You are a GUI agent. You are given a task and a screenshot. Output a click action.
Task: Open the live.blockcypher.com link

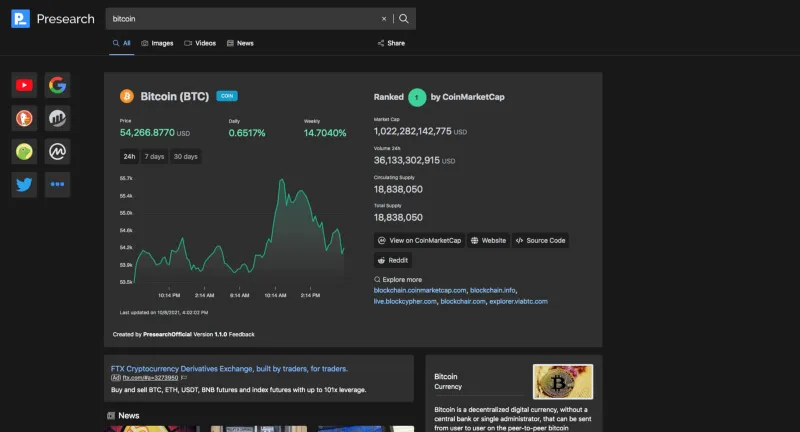coord(405,301)
